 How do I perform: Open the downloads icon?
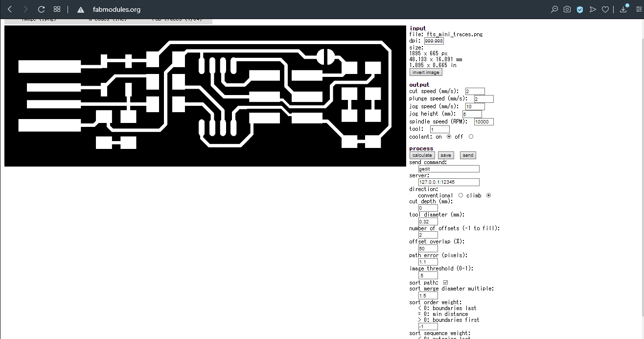point(623,9)
